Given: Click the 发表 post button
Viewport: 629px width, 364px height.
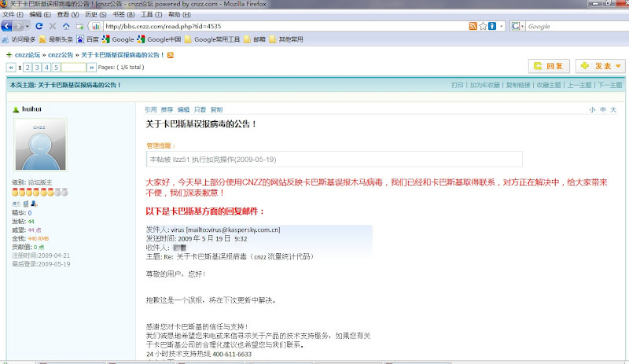Looking at the screenshot, I should click(x=600, y=66).
